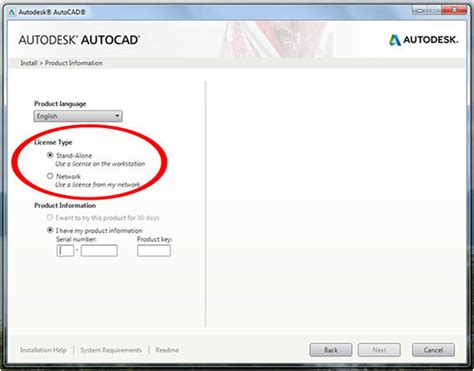474x371 pixels.
Task: Minimize the installer window
Action: pos(420,10)
